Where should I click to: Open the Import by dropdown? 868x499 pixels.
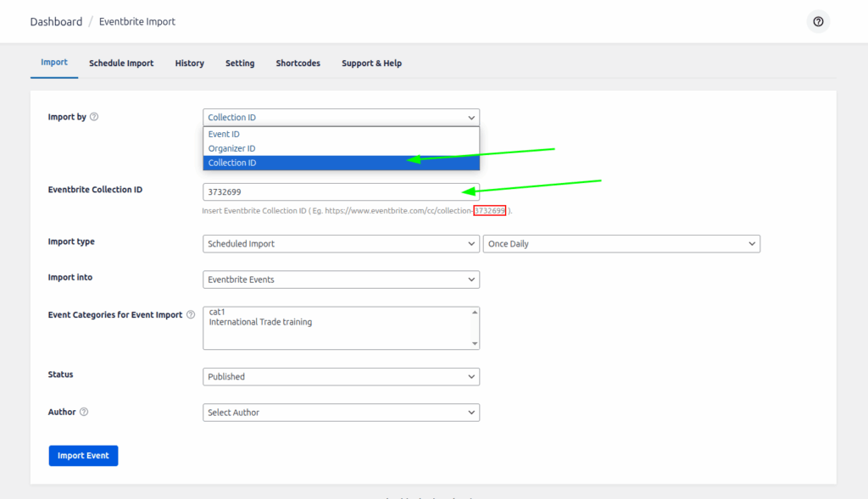tap(341, 118)
